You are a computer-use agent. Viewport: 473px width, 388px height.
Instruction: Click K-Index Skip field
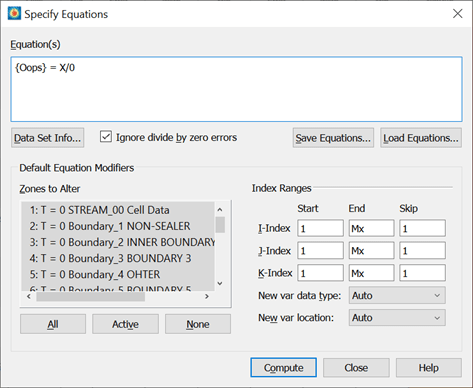422,273
